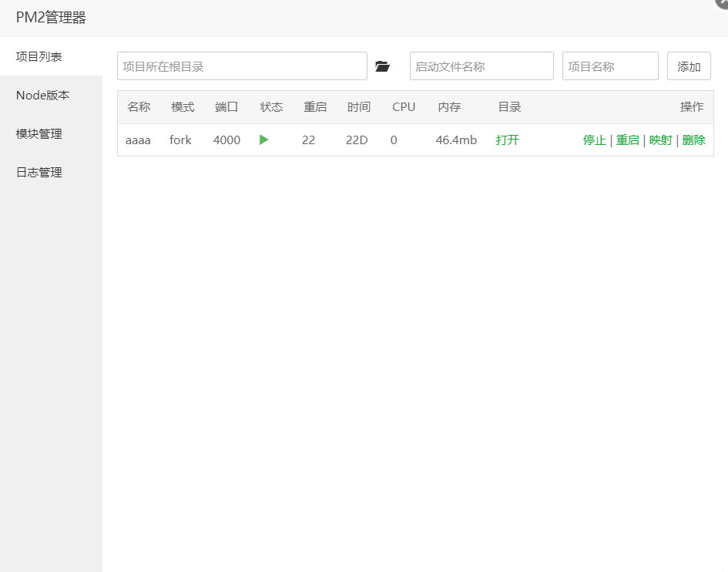
Task: Click the 模式 column header
Action: (x=183, y=107)
